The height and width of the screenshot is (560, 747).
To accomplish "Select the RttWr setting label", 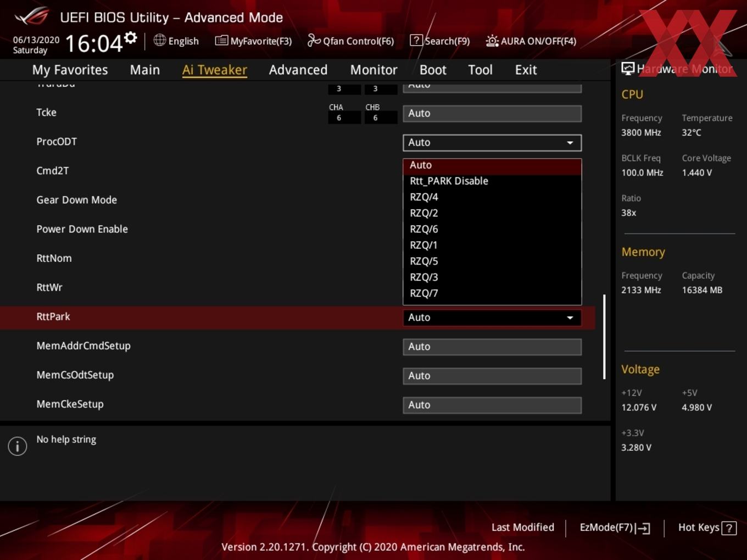I will [49, 288].
